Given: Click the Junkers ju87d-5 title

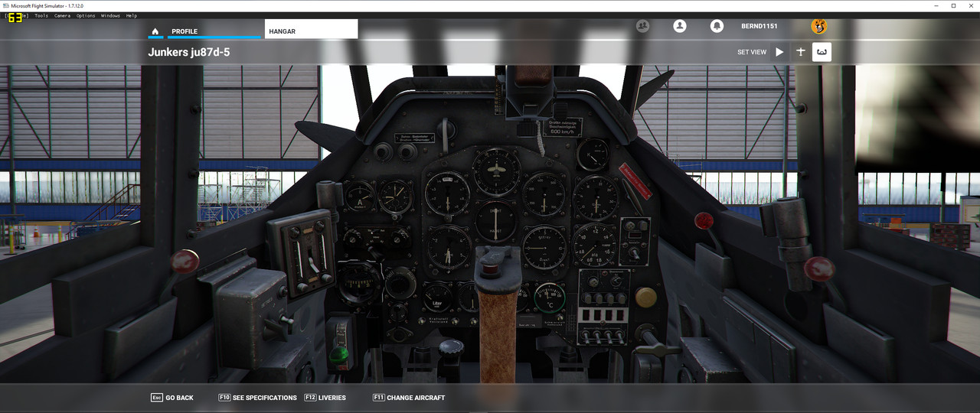Looking at the screenshot, I should click(x=189, y=52).
